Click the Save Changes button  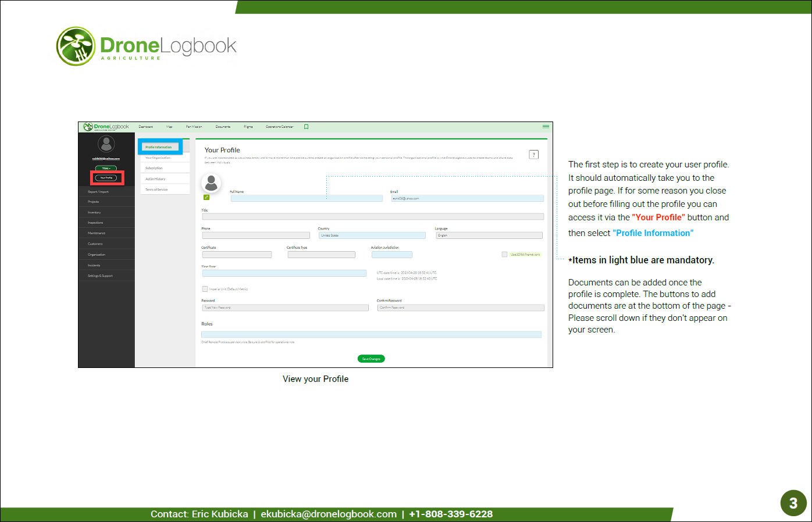(x=371, y=359)
